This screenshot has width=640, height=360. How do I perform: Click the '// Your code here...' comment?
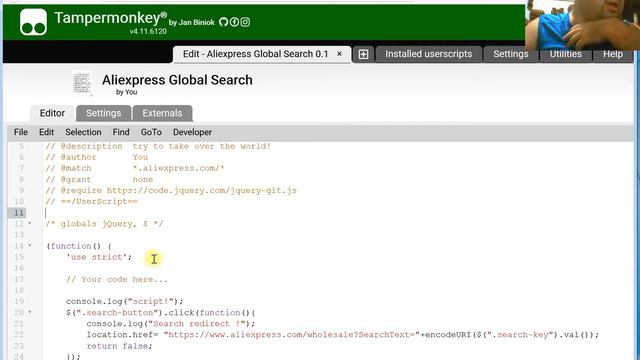click(117, 280)
